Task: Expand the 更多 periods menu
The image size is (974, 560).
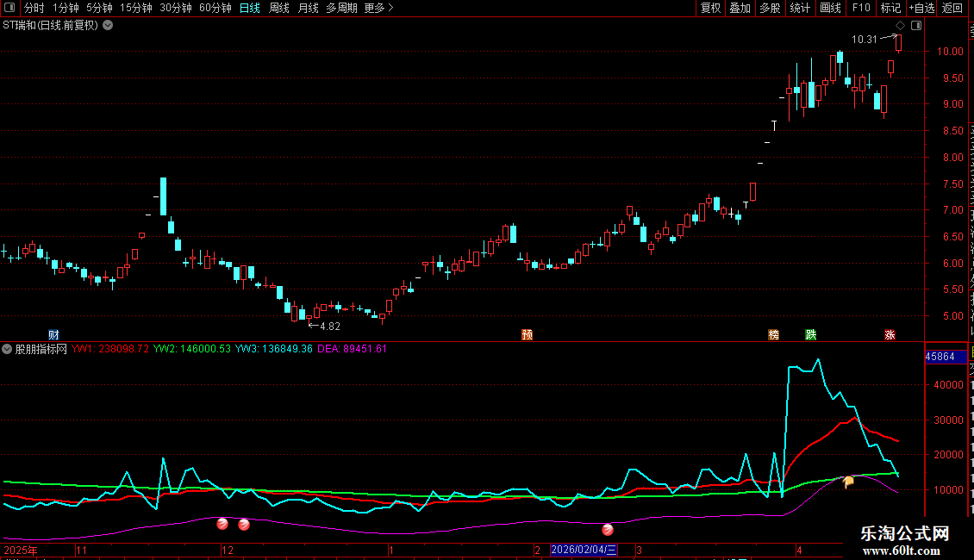Action: [378, 8]
